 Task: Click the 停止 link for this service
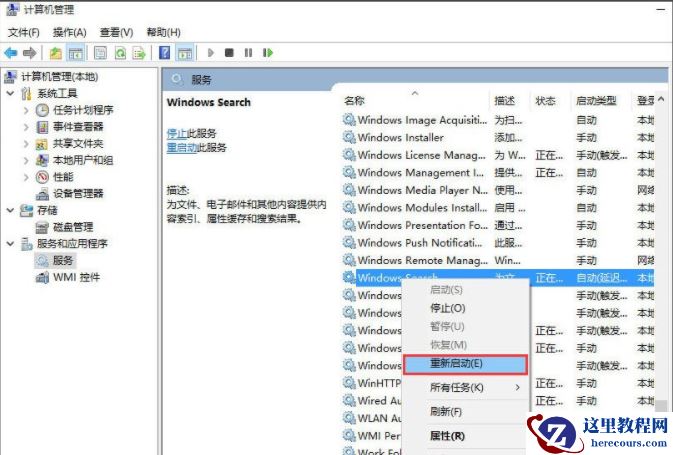176,133
